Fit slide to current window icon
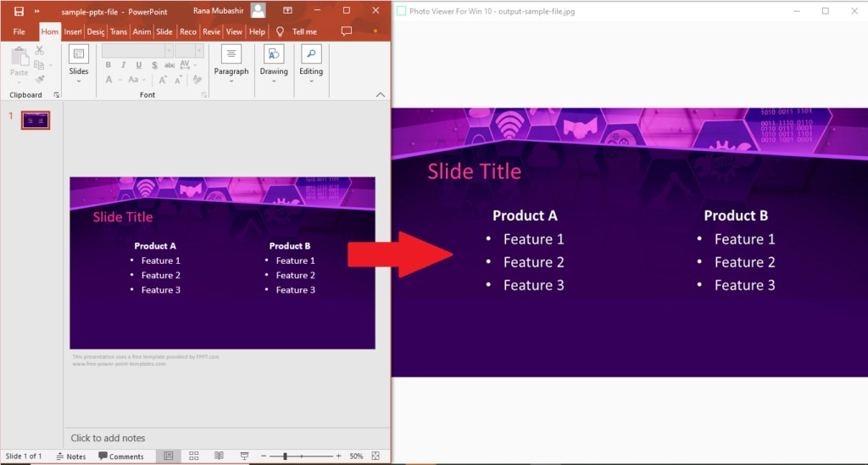The width and height of the screenshot is (868, 465). [376, 456]
